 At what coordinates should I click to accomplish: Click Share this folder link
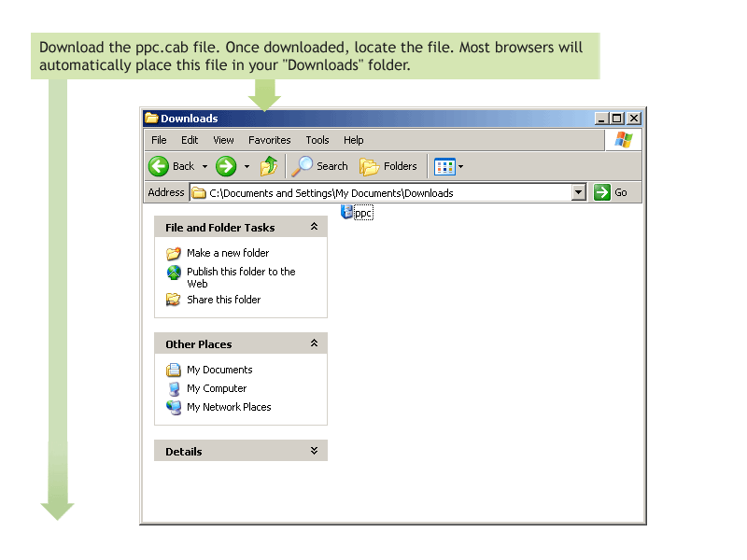coord(223,300)
